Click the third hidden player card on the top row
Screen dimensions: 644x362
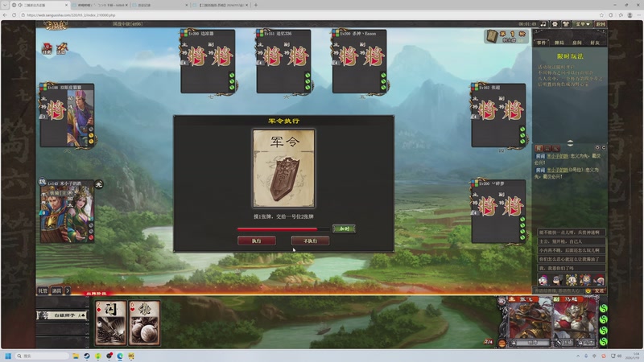coord(359,61)
